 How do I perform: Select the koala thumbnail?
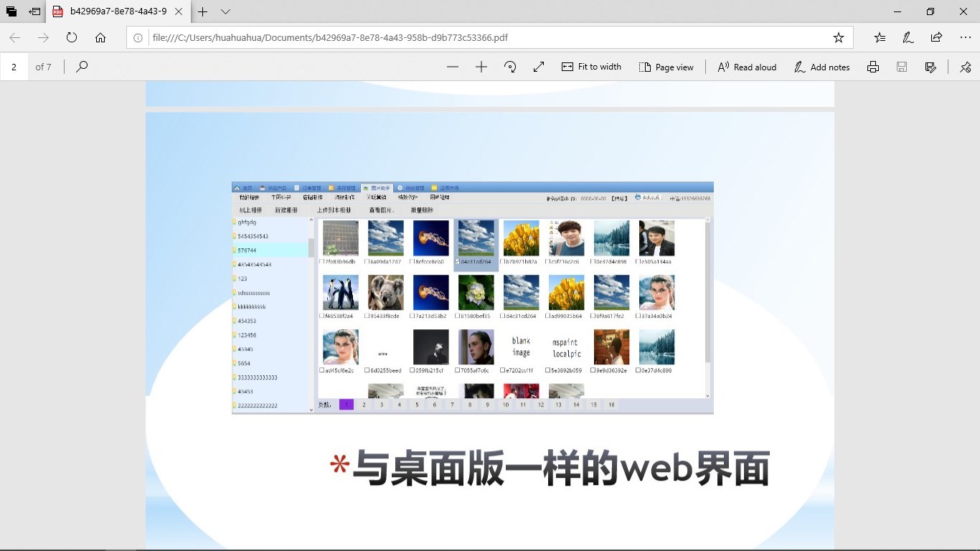[386, 293]
